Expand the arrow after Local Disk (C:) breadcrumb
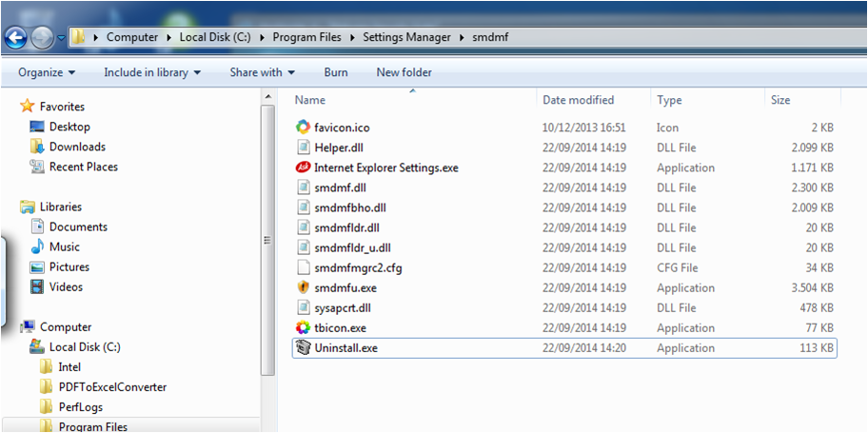 [263, 38]
